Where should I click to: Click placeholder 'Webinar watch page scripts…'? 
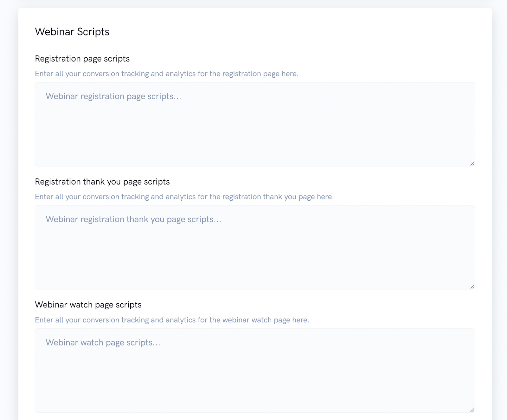coord(103,343)
